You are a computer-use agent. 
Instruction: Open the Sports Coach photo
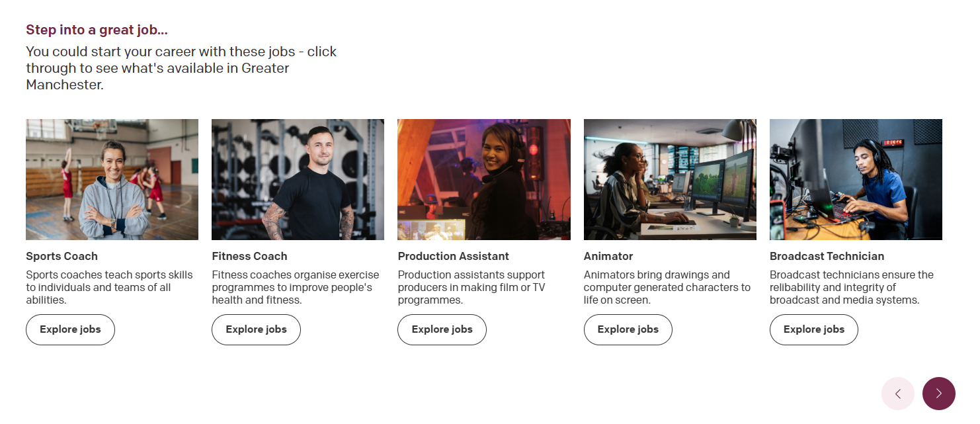coord(112,179)
